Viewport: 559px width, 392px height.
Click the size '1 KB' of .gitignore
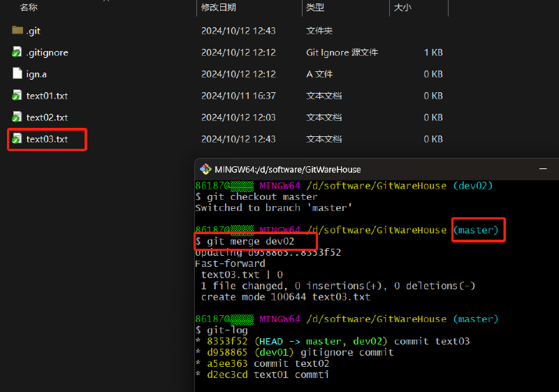pos(433,52)
